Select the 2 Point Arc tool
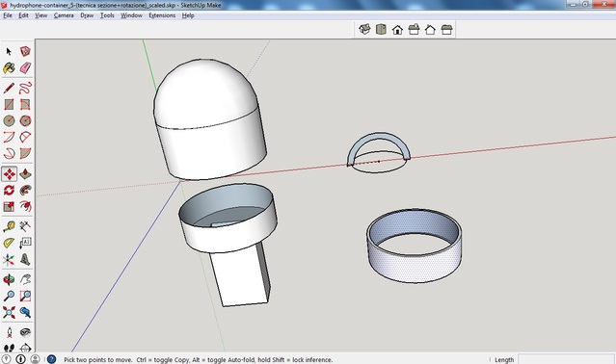This screenshot has width=616, height=364. (25, 138)
